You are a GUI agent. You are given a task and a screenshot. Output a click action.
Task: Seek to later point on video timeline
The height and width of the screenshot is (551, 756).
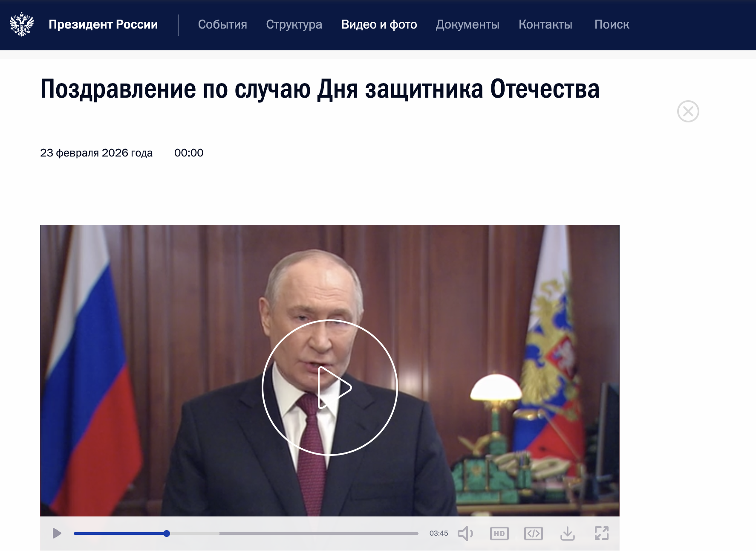click(x=319, y=534)
